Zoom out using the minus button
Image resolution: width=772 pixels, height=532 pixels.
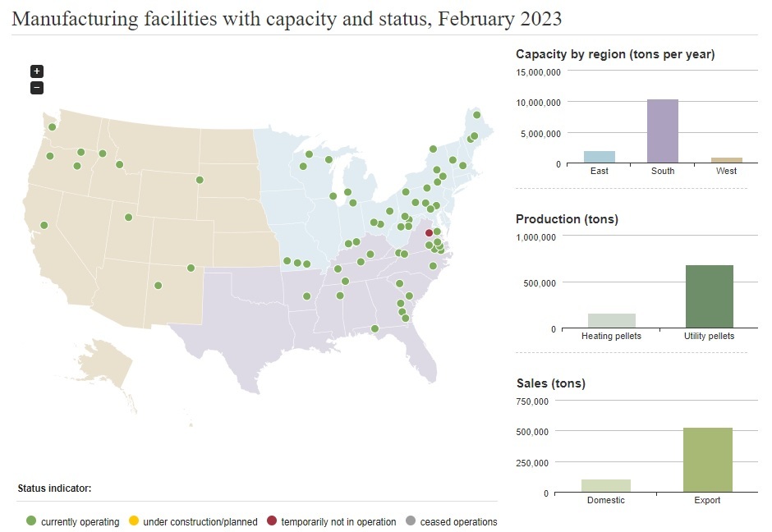tap(37, 88)
